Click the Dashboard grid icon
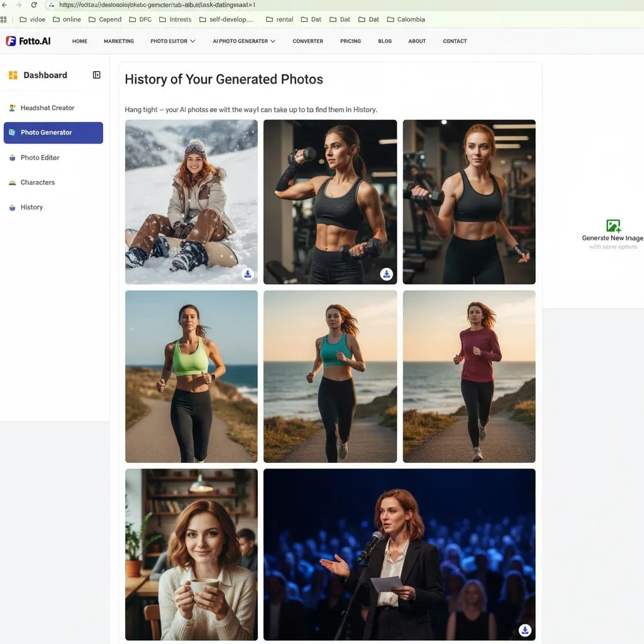 coord(13,74)
